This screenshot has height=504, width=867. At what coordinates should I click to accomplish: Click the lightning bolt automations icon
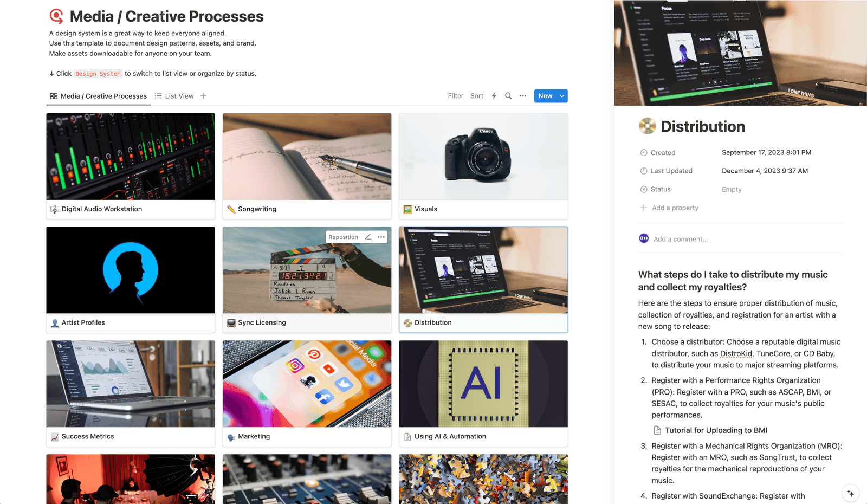(494, 96)
